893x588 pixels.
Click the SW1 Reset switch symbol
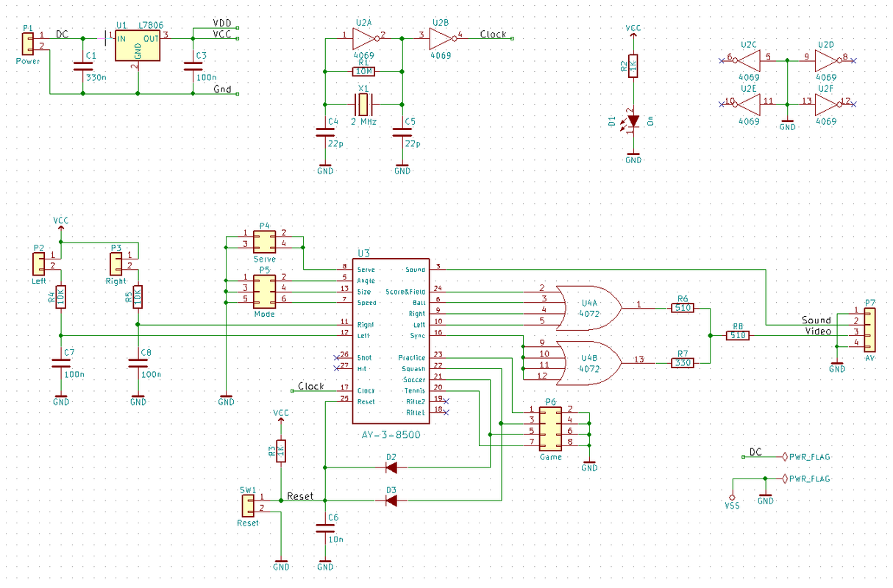click(x=248, y=505)
